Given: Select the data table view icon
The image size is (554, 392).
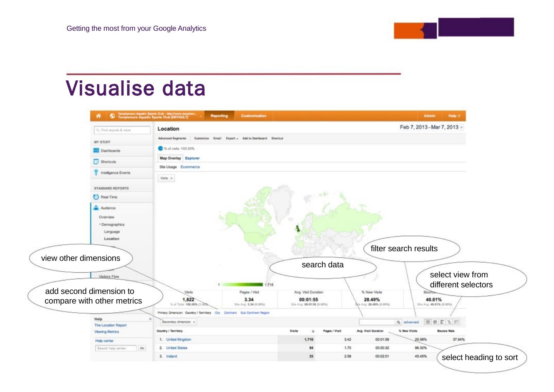Looking at the screenshot, I should tap(427, 322).
